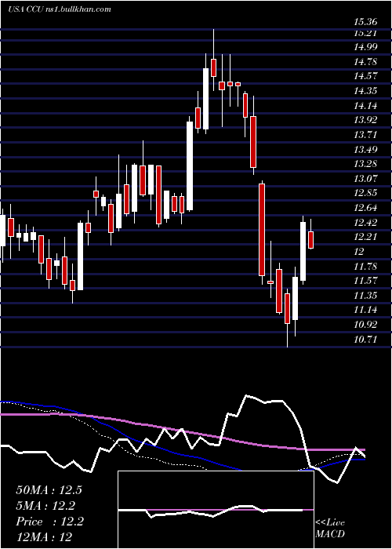
Task: Select the 12.42 price axis label
Action: coord(365,222)
